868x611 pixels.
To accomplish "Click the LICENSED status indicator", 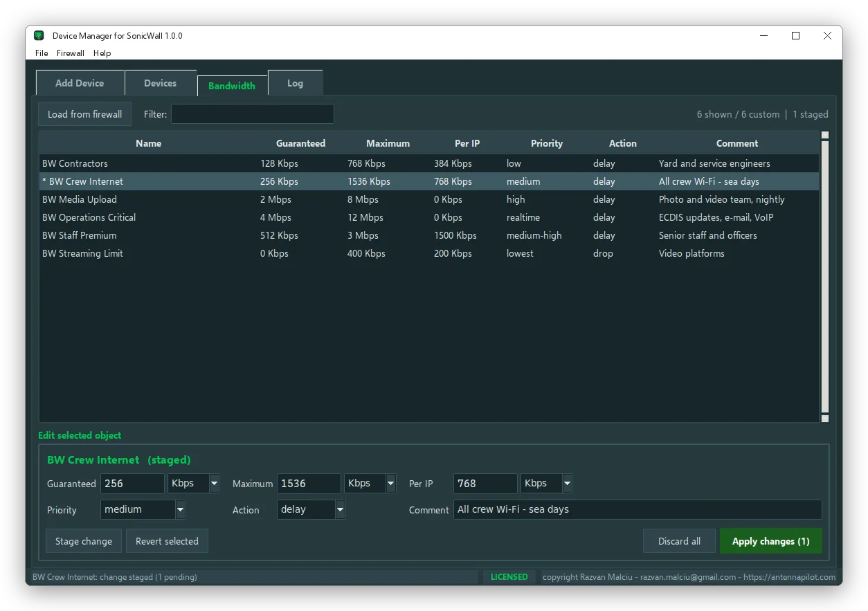I will (509, 577).
